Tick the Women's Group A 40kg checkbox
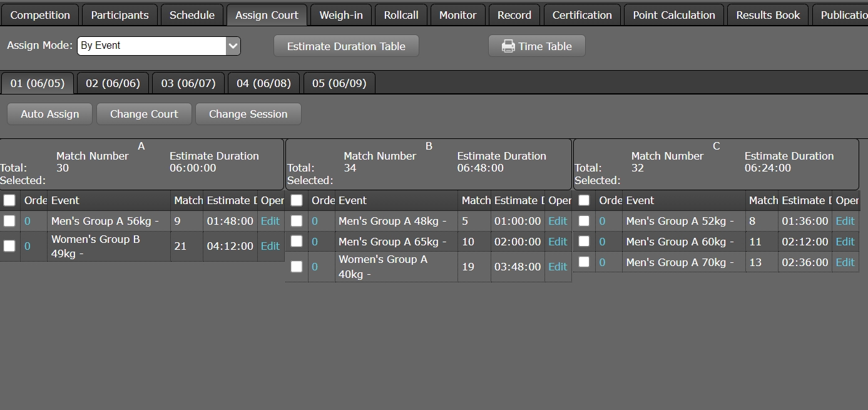This screenshot has width=868, height=410. (x=297, y=267)
